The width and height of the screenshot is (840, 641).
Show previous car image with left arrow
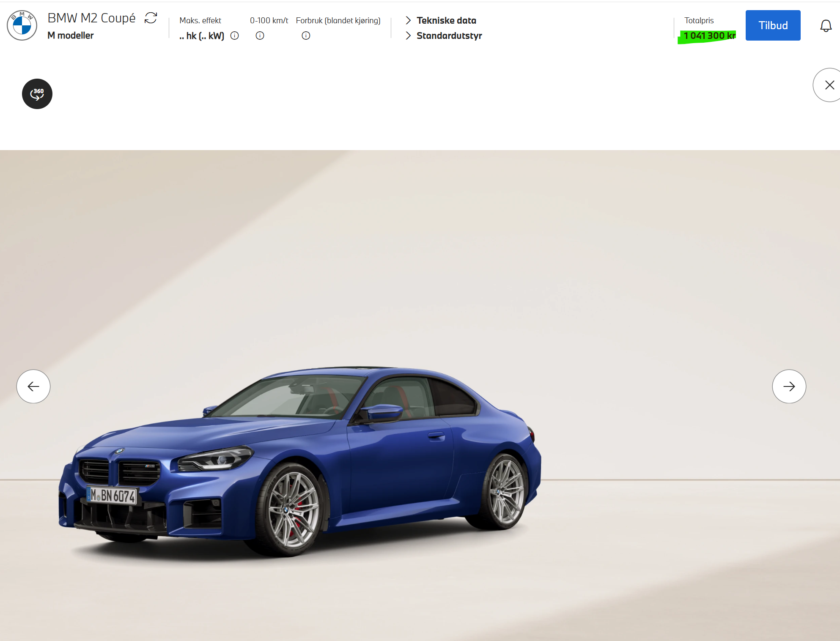[x=33, y=386]
